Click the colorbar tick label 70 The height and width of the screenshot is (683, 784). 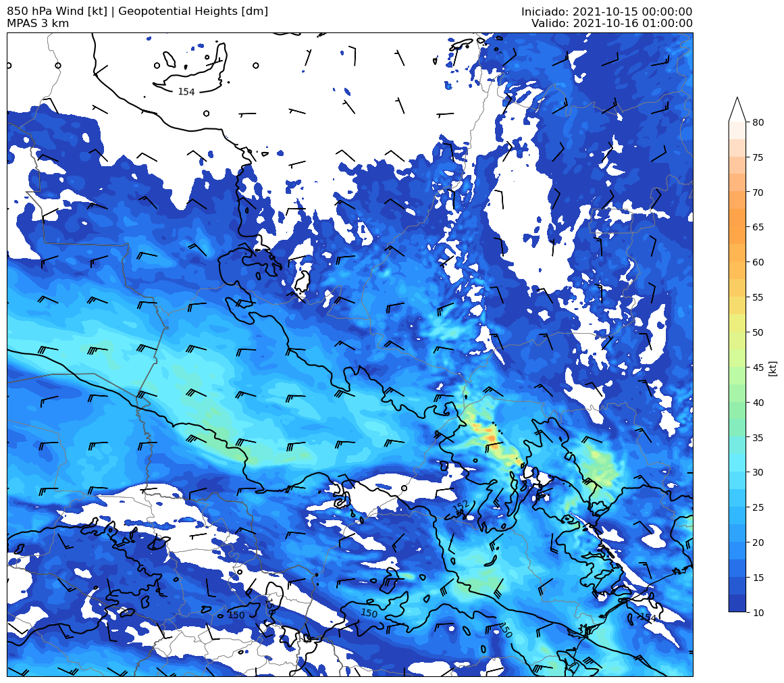click(758, 193)
